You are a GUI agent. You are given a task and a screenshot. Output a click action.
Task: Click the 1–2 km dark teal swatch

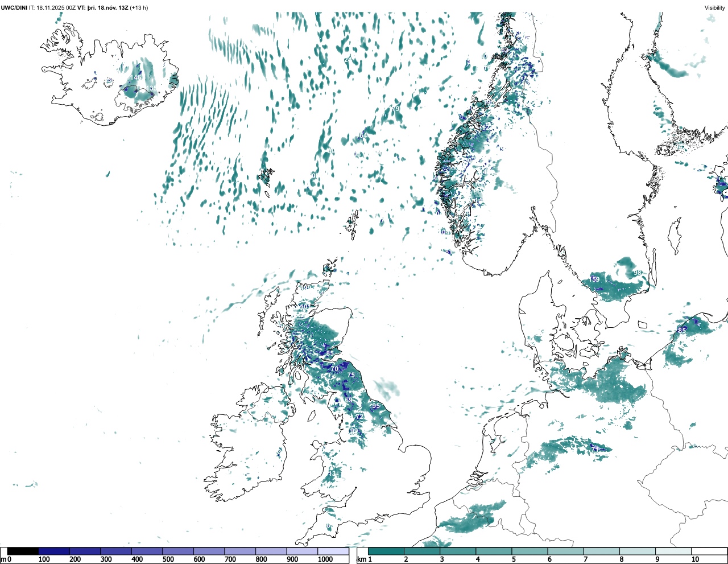[386, 551]
